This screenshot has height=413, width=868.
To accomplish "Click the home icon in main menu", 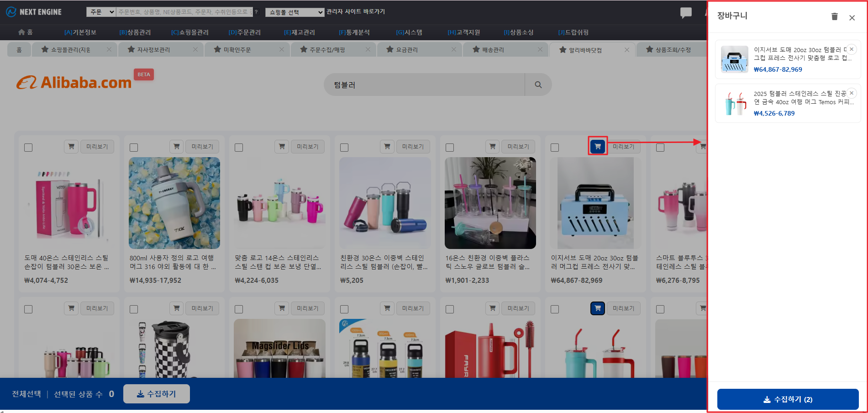I will coord(21,32).
